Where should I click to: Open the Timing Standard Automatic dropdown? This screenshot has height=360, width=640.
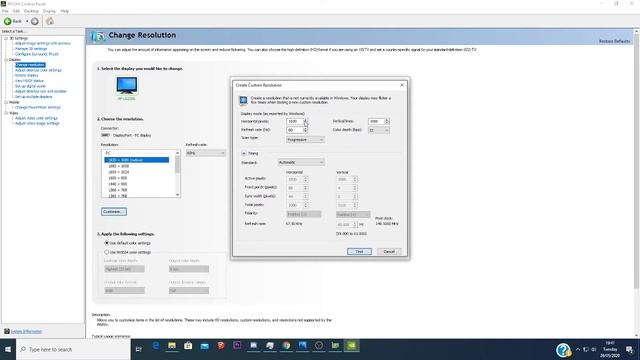coord(301,162)
